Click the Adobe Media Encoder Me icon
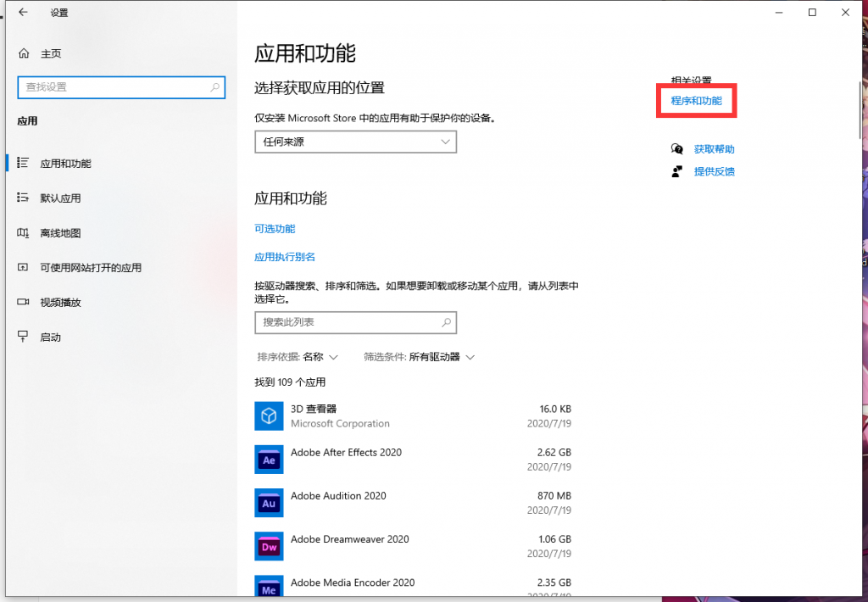Screen dimensions: 868x602 pyautogui.click(x=269, y=586)
